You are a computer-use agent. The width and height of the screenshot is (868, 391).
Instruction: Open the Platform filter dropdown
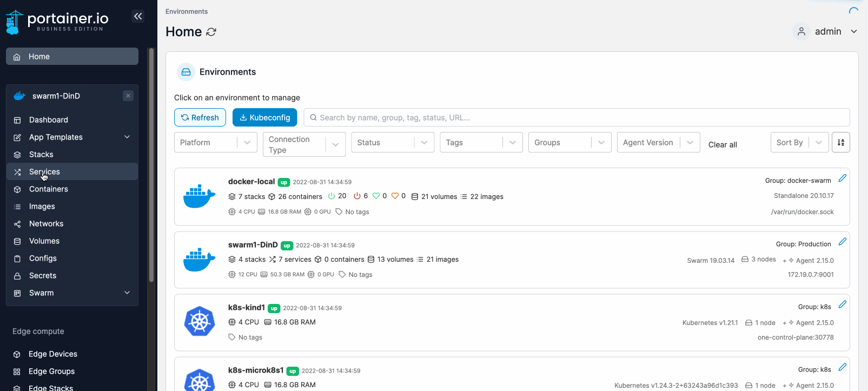[x=215, y=142]
